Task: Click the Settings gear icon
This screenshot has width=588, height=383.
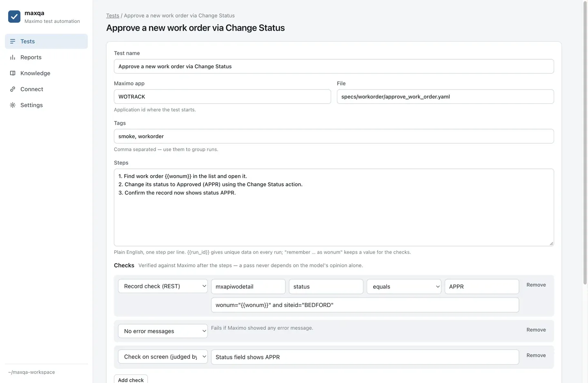Action: click(13, 105)
